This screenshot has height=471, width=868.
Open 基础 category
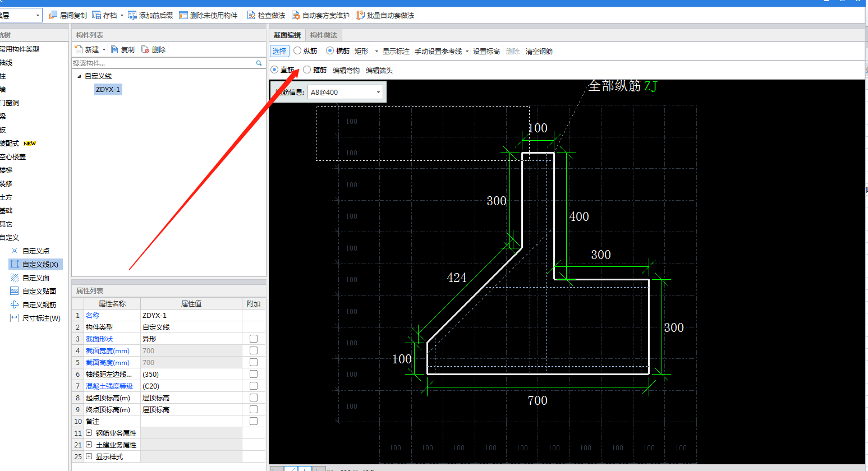6,210
